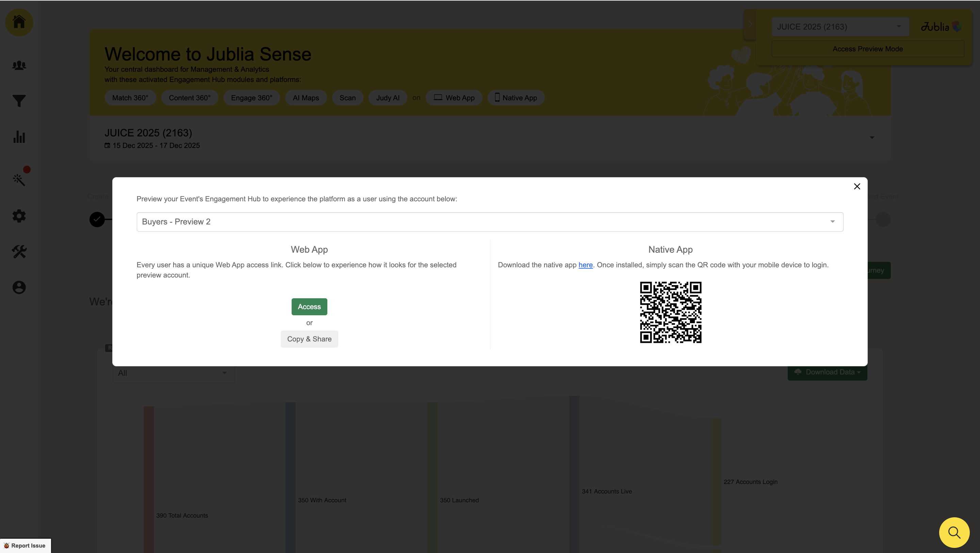Open the JUICE 2025 (2163) event selector
Image resolution: width=980 pixels, height=553 pixels.
click(840, 27)
